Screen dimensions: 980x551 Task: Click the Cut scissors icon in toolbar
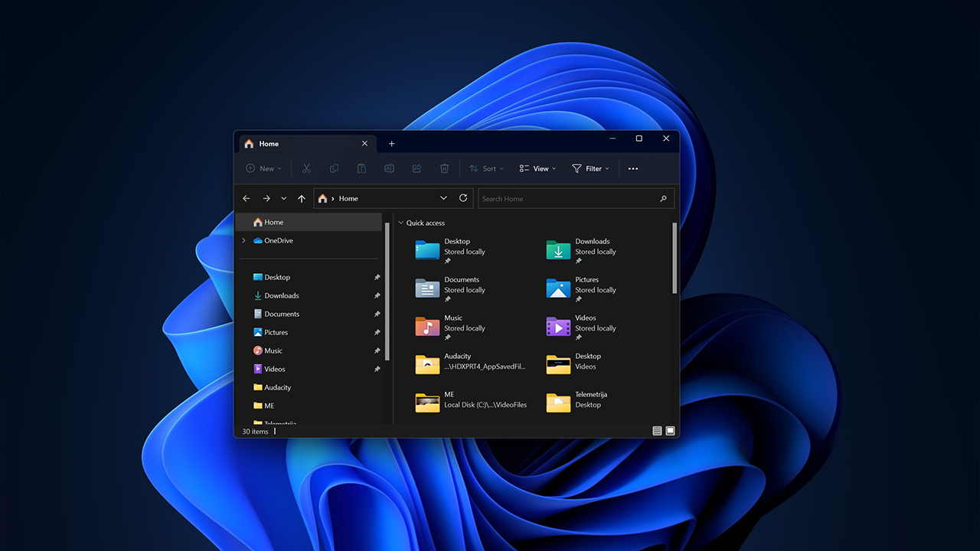(x=306, y=168)
